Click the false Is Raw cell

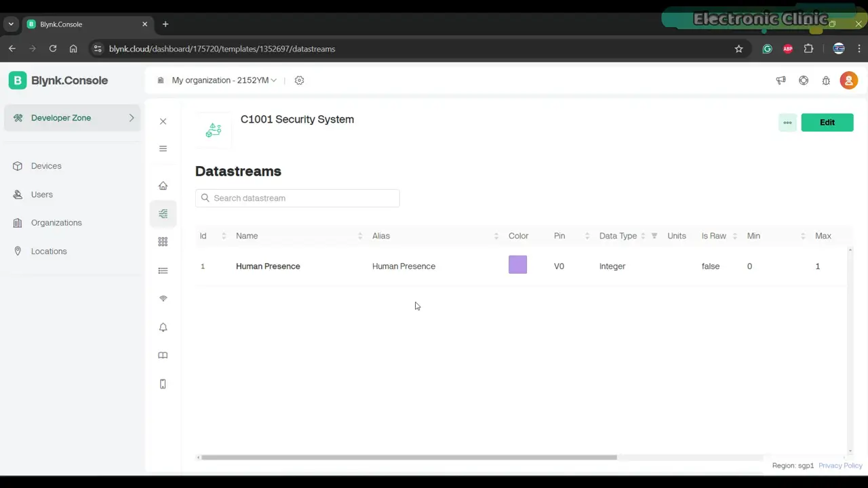click(711, 266)
